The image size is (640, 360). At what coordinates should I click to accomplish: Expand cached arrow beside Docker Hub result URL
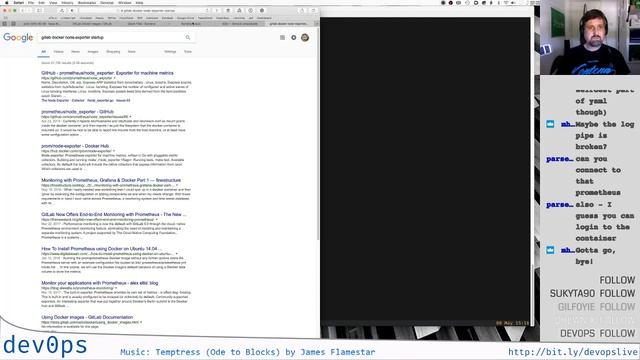click(x=114, y=151)
